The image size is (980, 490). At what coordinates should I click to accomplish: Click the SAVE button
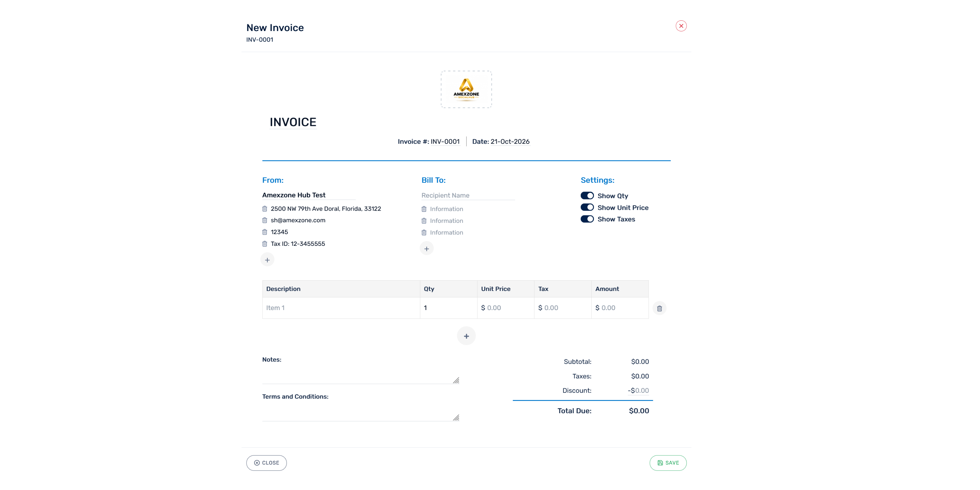668,463
